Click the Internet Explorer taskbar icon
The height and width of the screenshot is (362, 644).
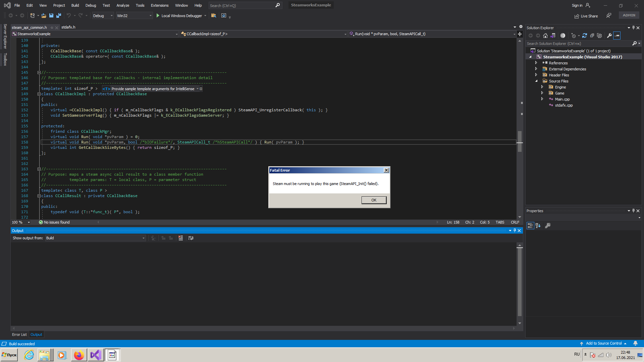[29, 355]
